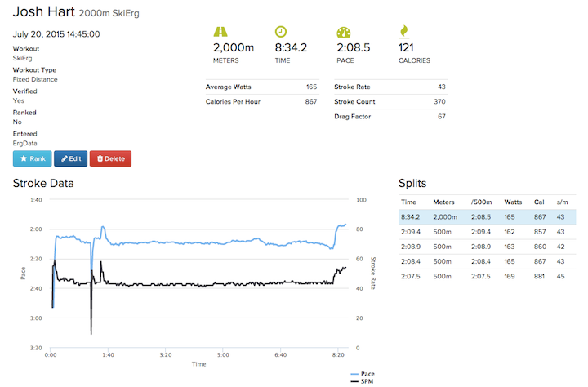Click the /500m column header in Splits
This screenshot has width=588, height=387.
coord(481,202)
